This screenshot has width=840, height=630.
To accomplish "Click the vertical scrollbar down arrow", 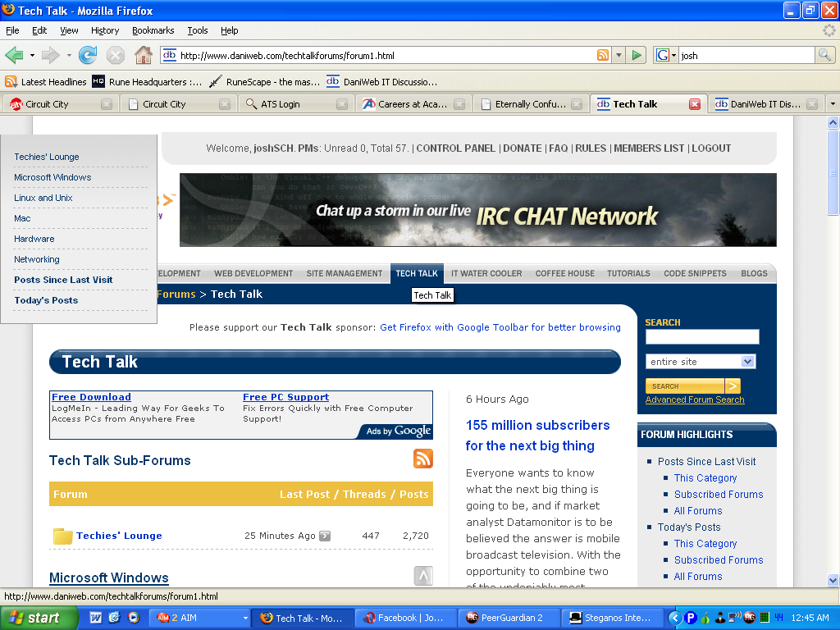I will 833,580.
